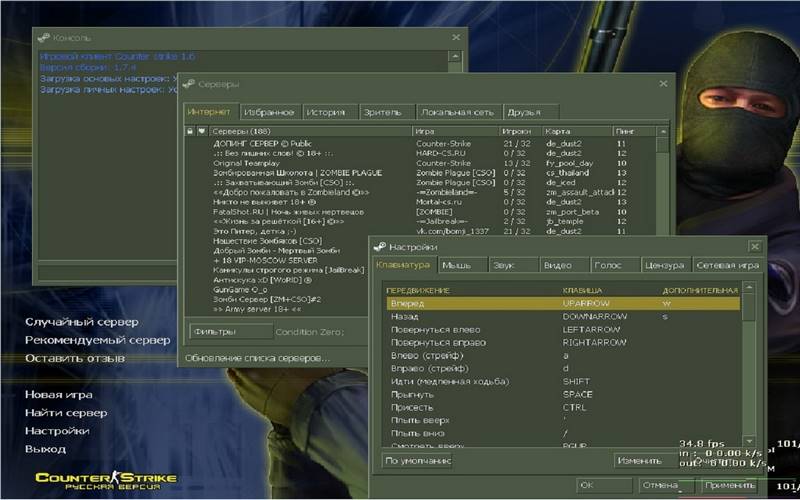Expand the Фильтры server filter panel

point(230,331)
